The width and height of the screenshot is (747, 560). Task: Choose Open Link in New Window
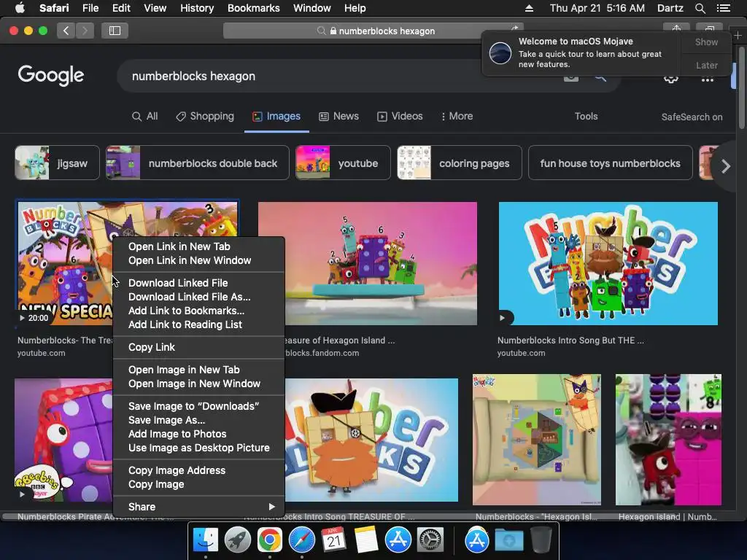coord(198,260)
